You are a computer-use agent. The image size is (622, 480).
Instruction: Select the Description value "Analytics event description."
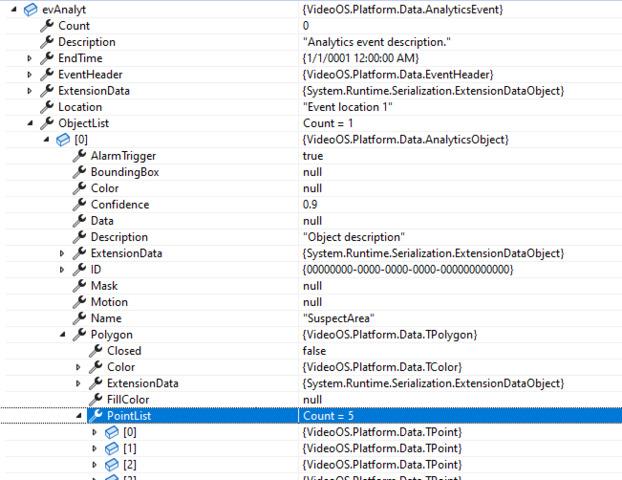[x=376, y=42]
